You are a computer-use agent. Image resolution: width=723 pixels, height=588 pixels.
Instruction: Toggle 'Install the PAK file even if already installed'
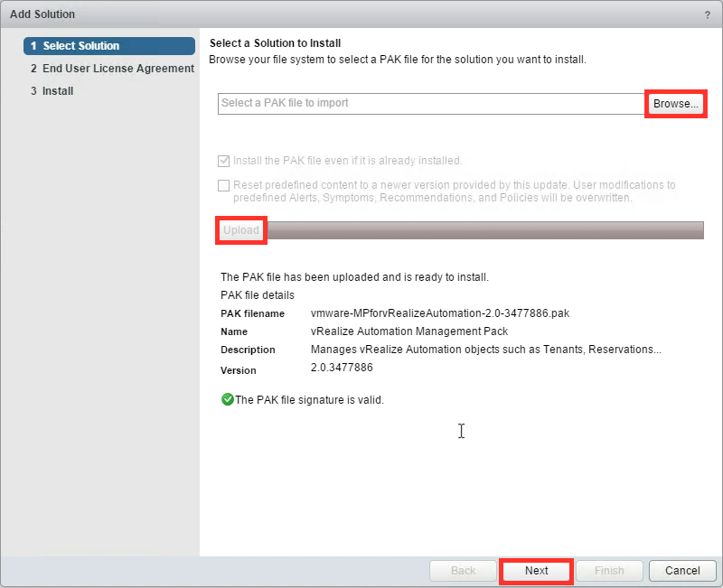(x=223, y=161)
